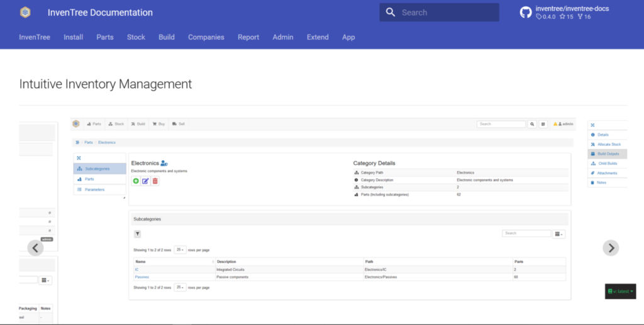Go to next carousel slide
Viewport: 644px width, 325px height.
tap(611, 248)
